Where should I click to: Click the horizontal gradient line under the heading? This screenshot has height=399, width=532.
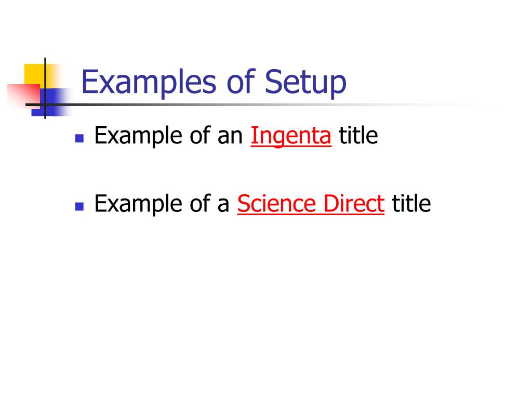point(237,104)
